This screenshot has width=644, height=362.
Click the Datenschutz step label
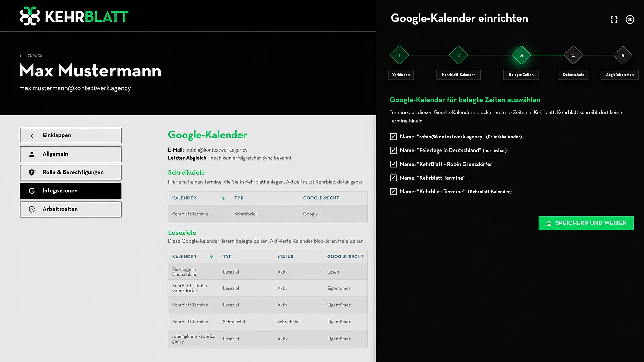pos(573,75)
